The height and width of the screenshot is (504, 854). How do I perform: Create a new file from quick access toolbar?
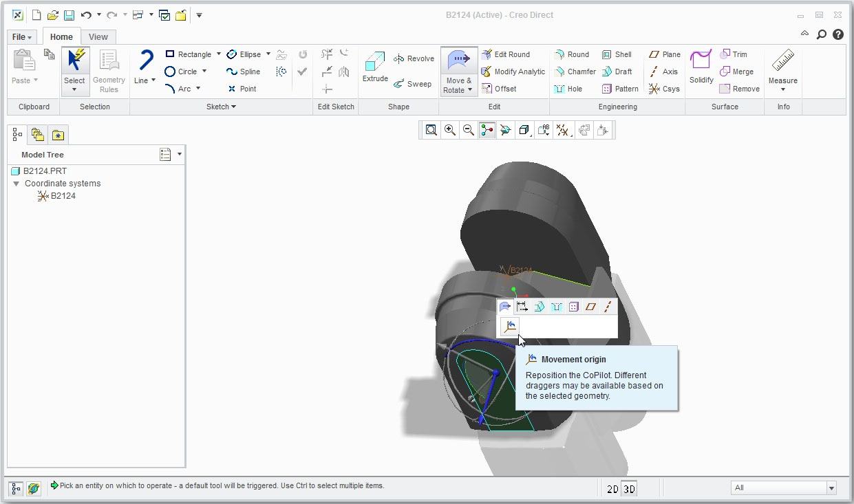coord(36,15)
